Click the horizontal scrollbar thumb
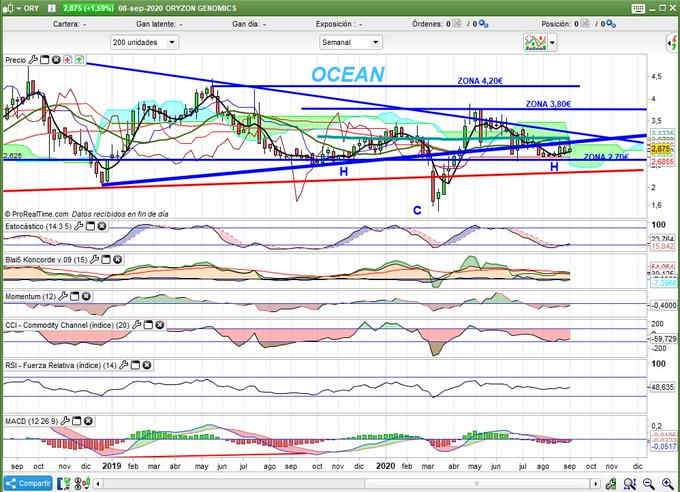Image resolution: width=680 pixels, height=492 pixels. [477, 483]
